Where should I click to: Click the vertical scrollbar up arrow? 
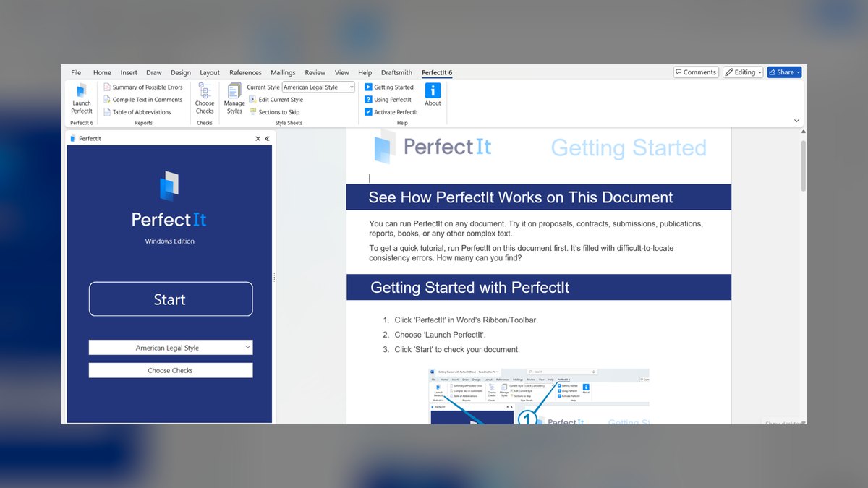(803, 132)
